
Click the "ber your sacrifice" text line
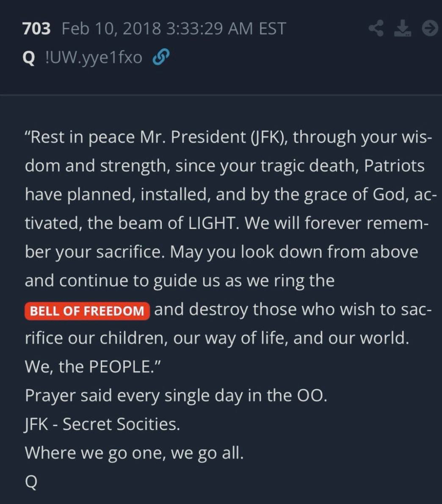221,252
